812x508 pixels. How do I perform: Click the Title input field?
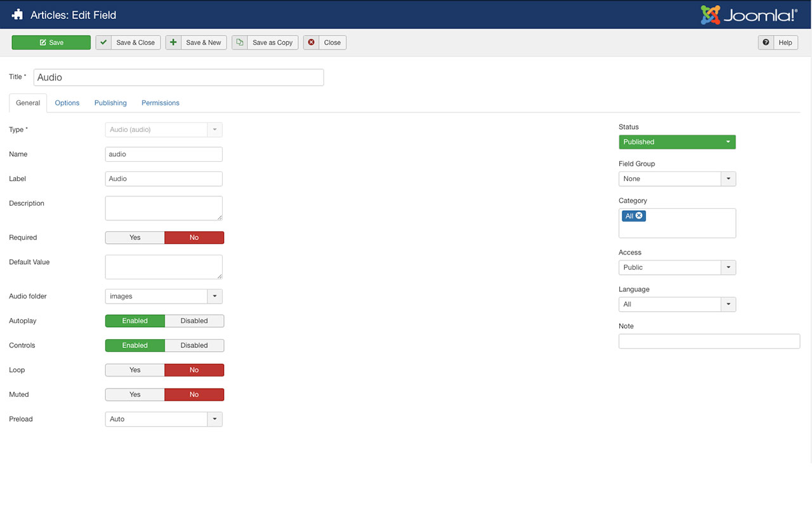(179, 77)
